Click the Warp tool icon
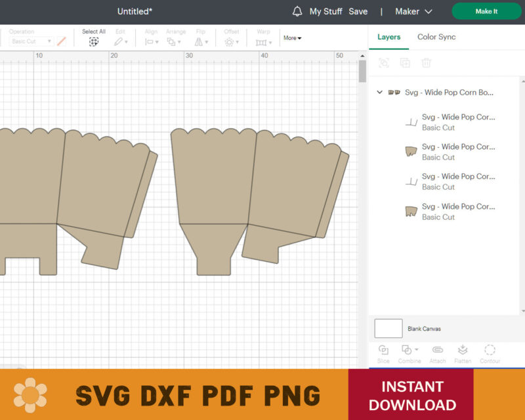Screen dimensions: 525x420 tap(262, 41)
